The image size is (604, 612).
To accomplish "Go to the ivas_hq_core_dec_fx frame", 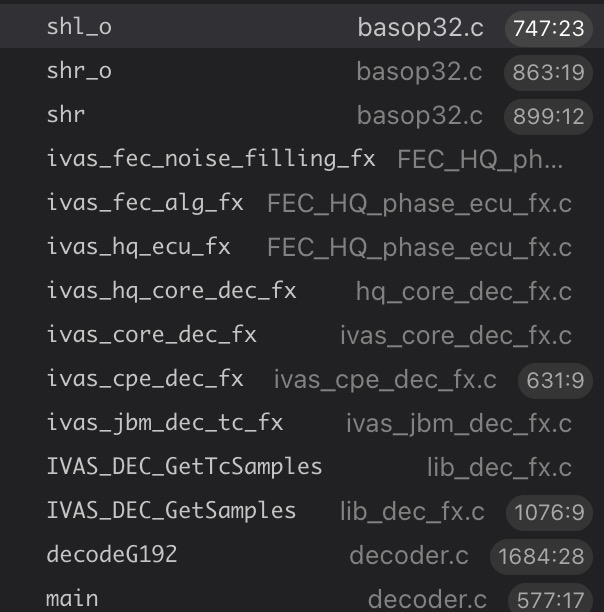I will coord(171,291).
